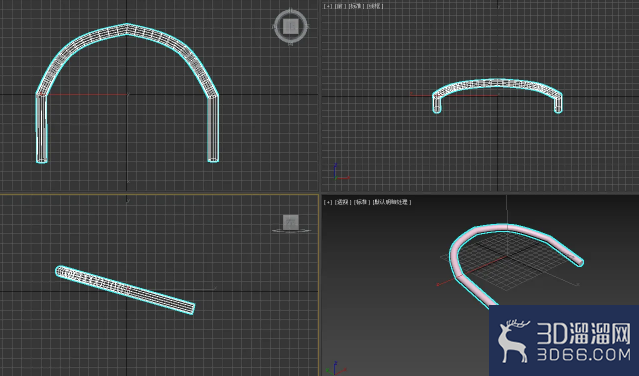The image size is (639, 376).
Task: Select the curved tube in the front wireframe viewport
Action: pyautogui.click(x=497, y=84)
